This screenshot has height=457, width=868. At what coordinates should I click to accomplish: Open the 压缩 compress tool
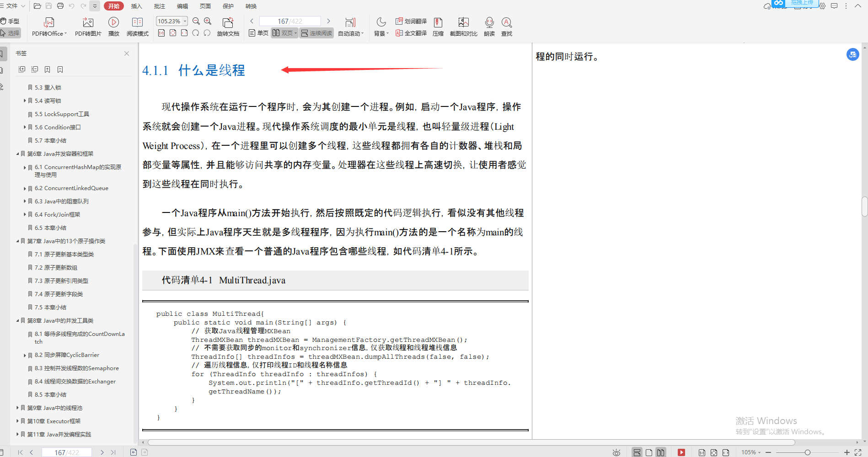(x=438, y=26)
